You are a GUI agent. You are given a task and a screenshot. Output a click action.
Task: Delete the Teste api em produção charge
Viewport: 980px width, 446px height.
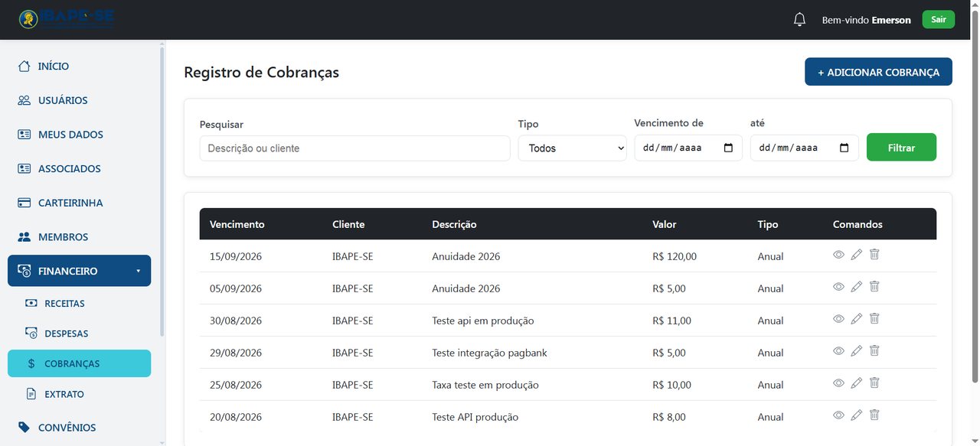[874, 318]
